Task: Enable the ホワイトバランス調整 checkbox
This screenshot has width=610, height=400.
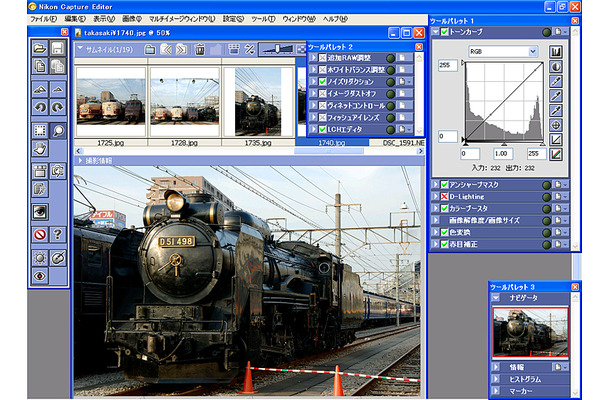Action: point(322,70)
